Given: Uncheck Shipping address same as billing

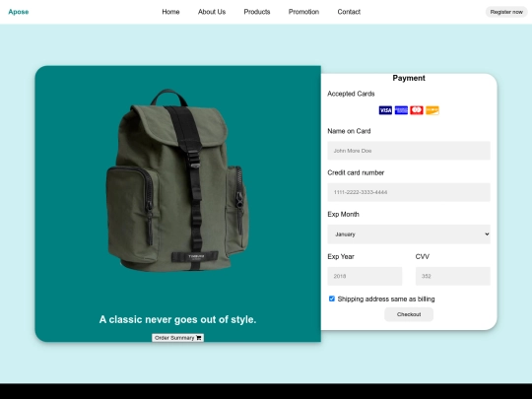Looking at the screenshot, I should 332,299.
